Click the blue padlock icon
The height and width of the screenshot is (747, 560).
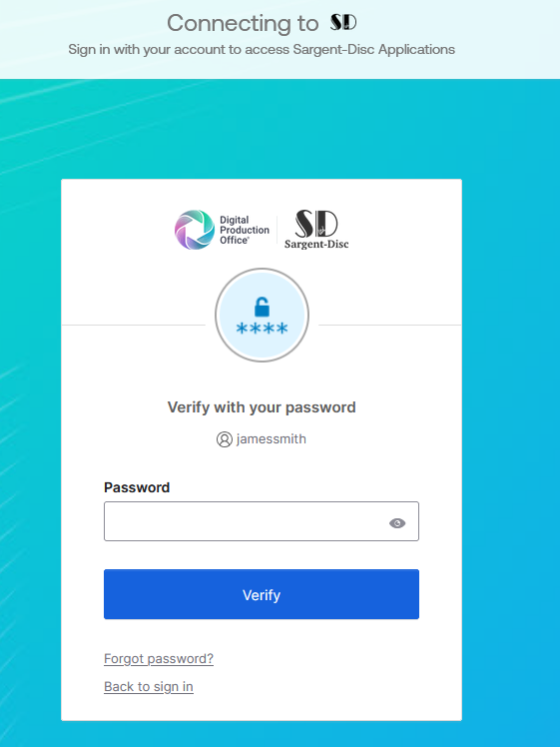coord(262,307)
